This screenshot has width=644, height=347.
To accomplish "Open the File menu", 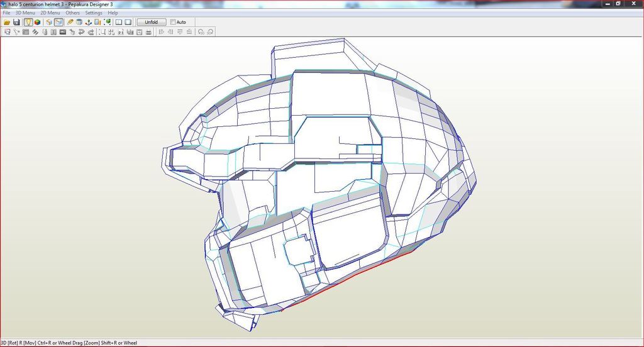I will click(6, 13).
